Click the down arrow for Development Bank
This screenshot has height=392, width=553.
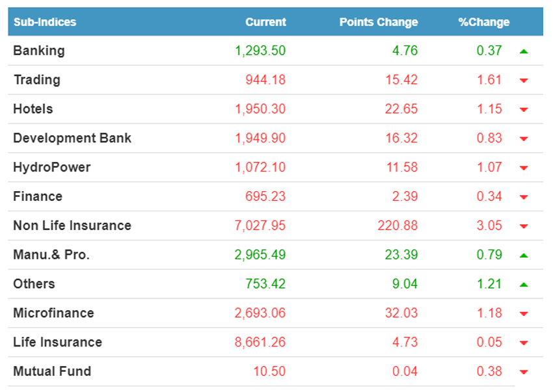point(524,139)
